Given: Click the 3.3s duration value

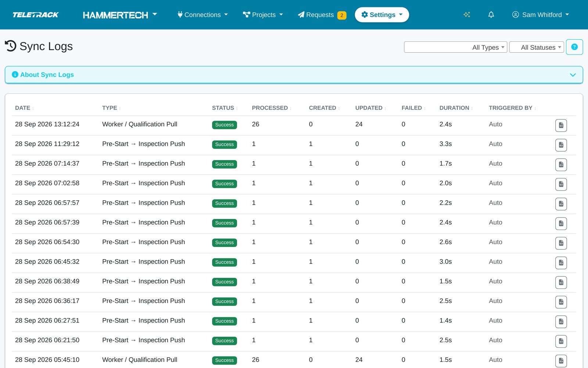Looking at the screenshot, I should pos(445,144).
